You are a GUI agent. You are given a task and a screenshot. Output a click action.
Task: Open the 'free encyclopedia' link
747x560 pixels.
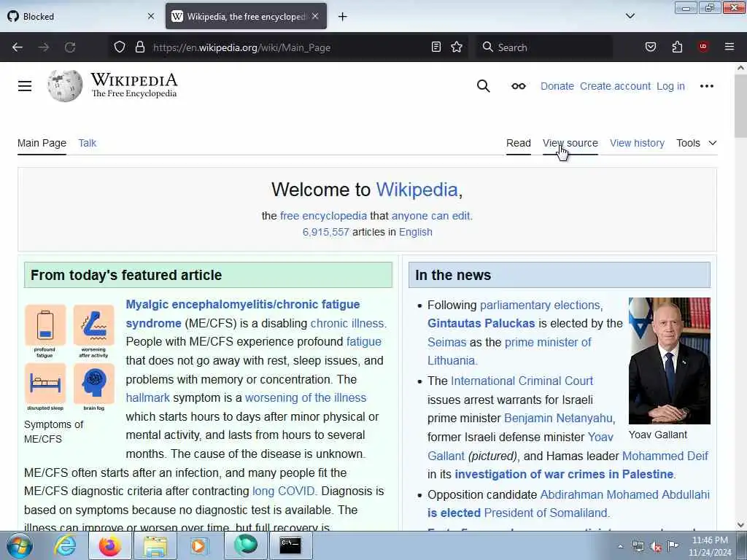point(323,216)
